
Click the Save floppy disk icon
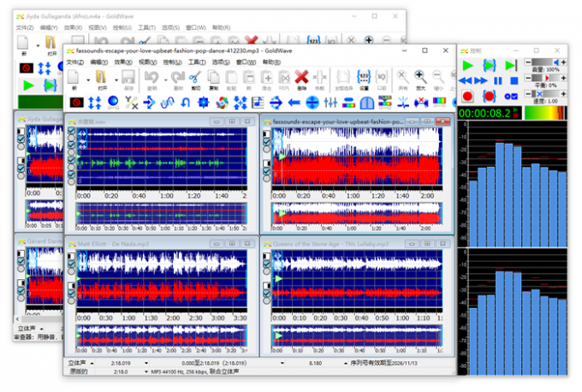128,77
